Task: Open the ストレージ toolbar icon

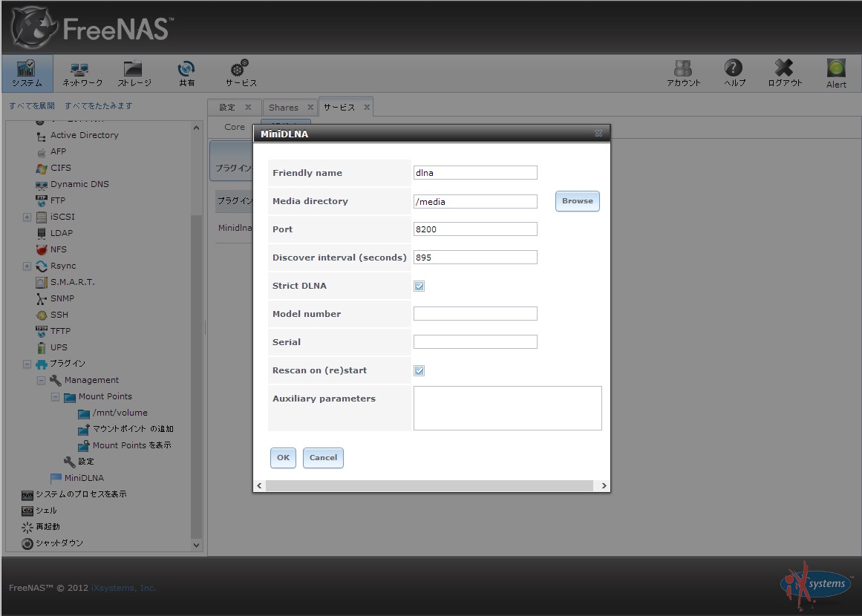Action: 134,73
